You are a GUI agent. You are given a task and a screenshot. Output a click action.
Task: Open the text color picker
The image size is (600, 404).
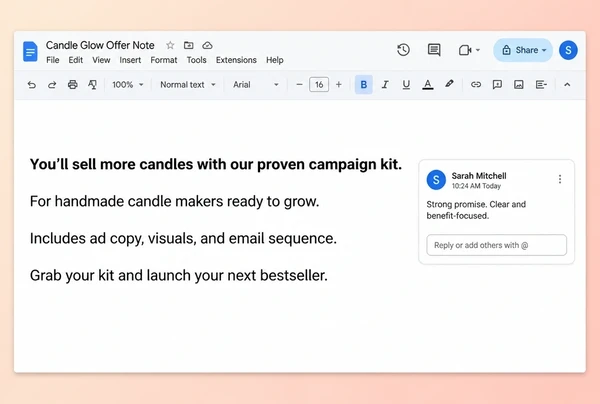click(428, 85)
